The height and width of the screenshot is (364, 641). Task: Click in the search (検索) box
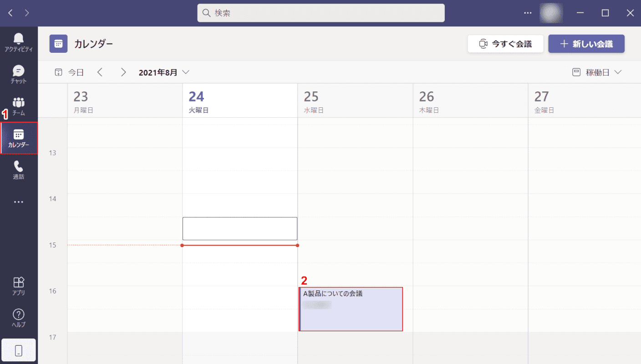pyautogui.click(x=321, y=13)
